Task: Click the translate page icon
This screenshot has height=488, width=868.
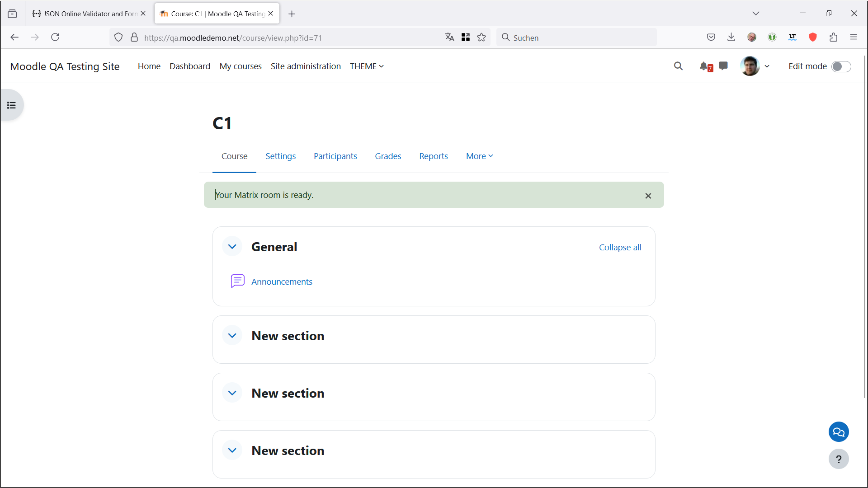Action: (449, 37)
